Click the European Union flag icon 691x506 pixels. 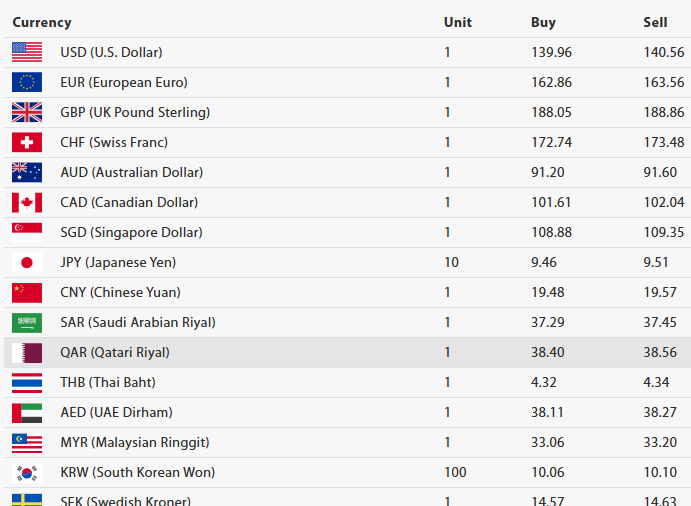pyautogui.click(x=27, y=82)
